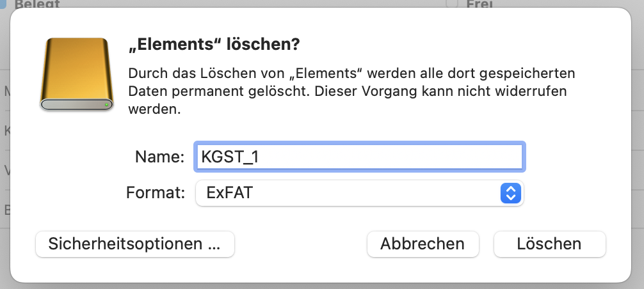Confirm erase with the Löschen button
The width and height of the screenshot is (644, 289).
549,244
